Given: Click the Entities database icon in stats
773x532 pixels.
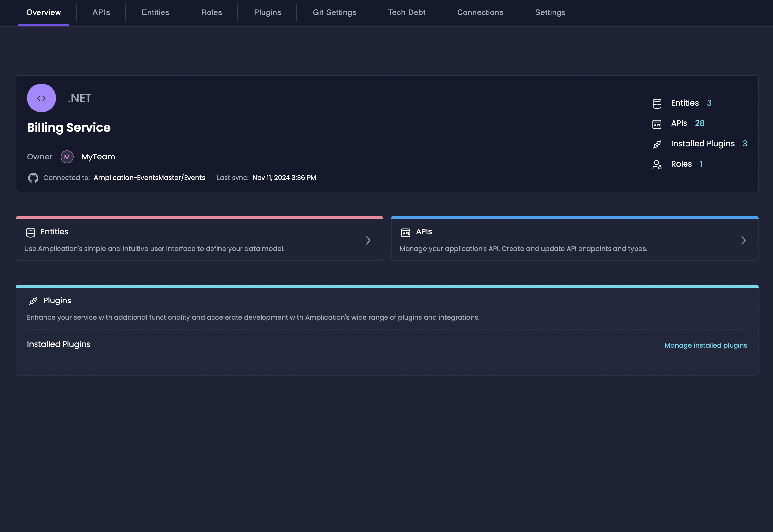Looking at the screenshot, I should coord(657,103).
